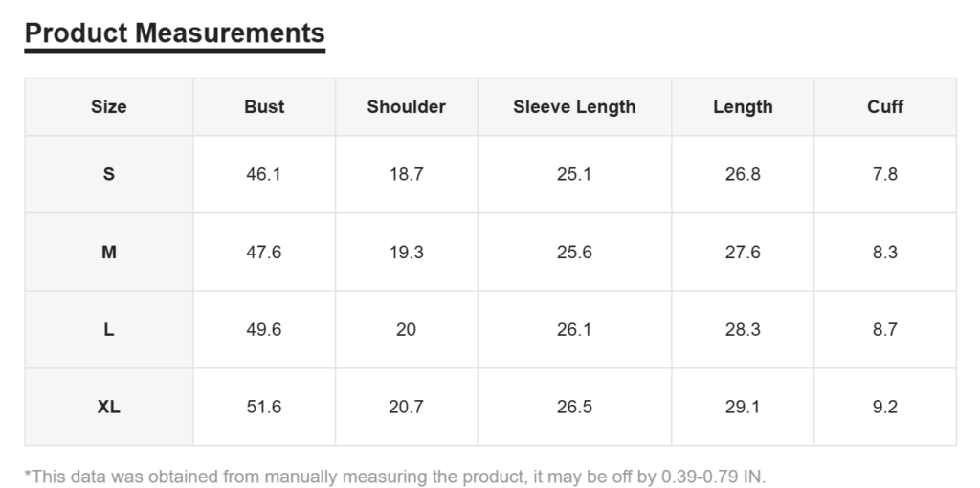Select the Bust column header
Screen dimensions: 980x488
coord(264,107)
